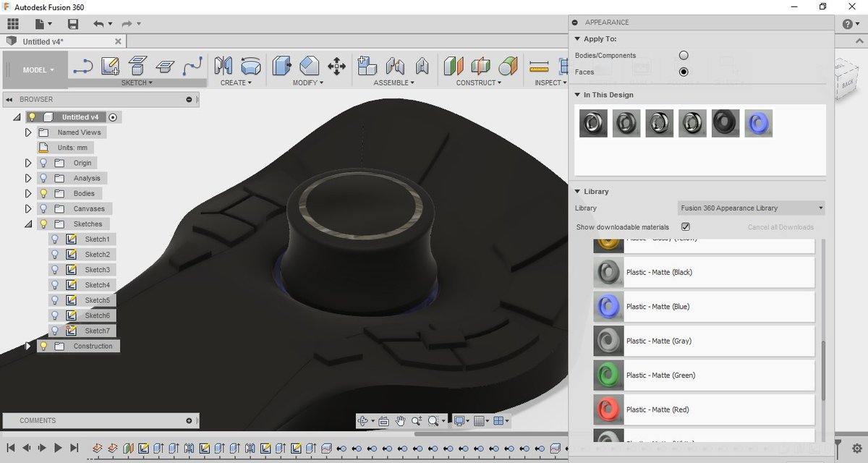Image resolution: width=868 pixels, height=463 pixels.
Task: Toggle Show downloadable materials checkbox
Action: click(x=686, y=227)
